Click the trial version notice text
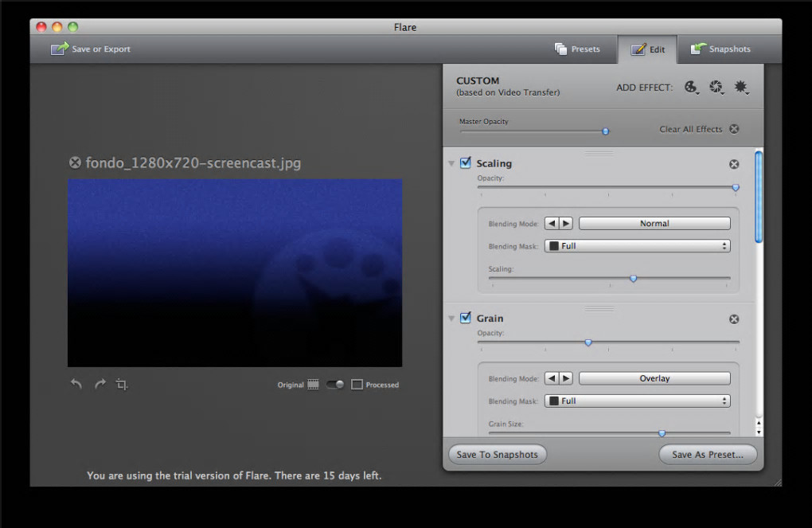The width and height of the screenshot is (812, 528). (x=234, y=475)
